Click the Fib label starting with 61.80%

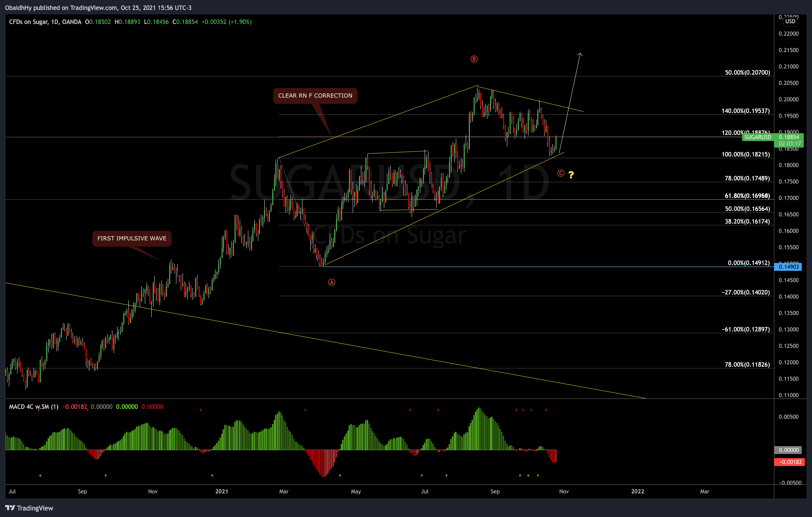[x=747, y=196]
